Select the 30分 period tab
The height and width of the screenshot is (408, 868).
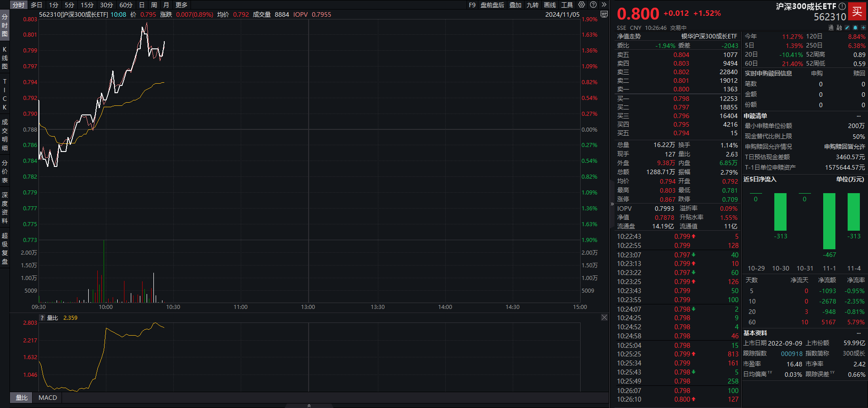(x=106, y=5)
